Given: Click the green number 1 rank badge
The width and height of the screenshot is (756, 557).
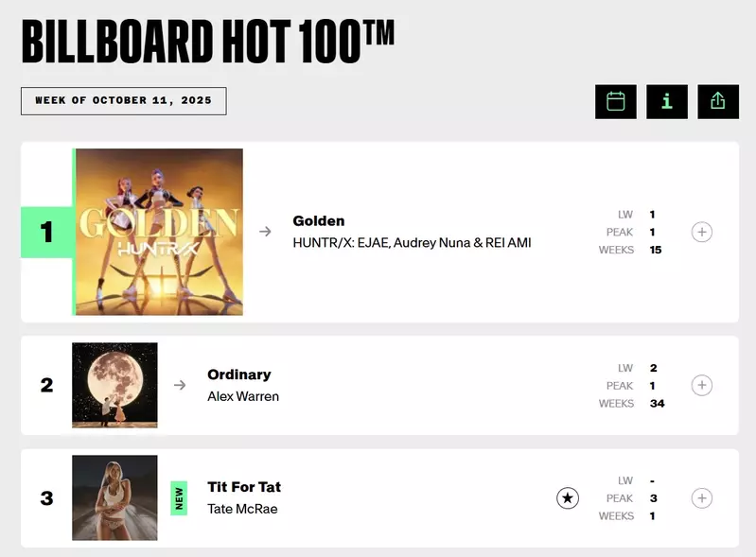Looking at the screenshot, I should (46, 232).
